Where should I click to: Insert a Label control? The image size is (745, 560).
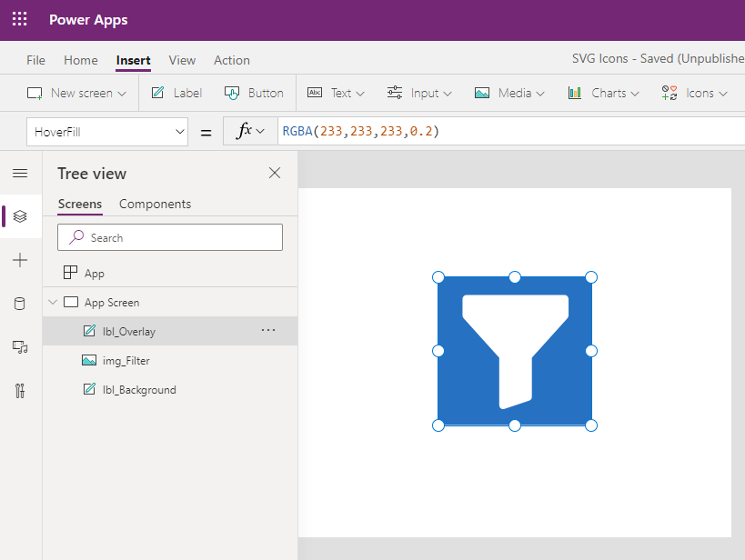[x=176, y=93]
